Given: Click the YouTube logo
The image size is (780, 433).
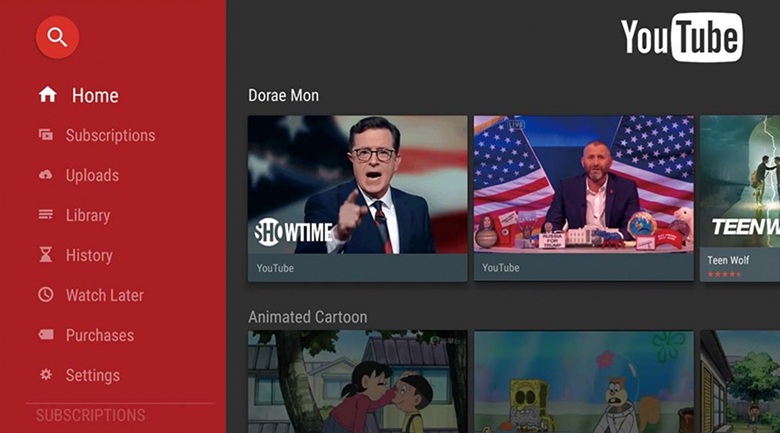Looking at the screenshot, I should click(682, 37).
